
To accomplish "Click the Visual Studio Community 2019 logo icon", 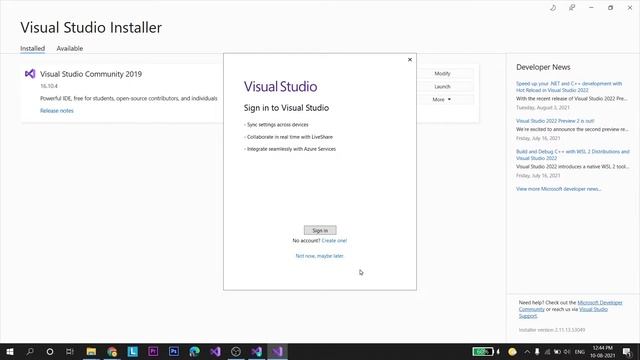I will [30, 74].
